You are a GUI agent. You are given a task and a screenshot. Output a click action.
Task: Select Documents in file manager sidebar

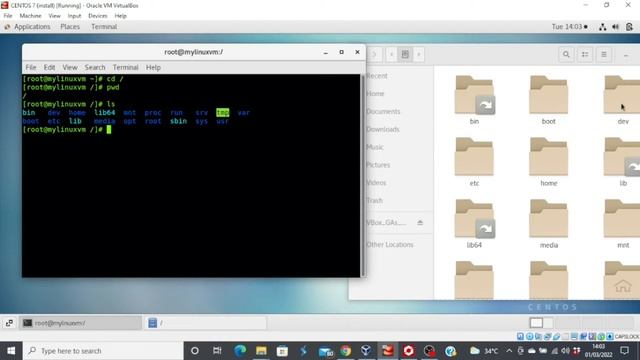(383, 111)
